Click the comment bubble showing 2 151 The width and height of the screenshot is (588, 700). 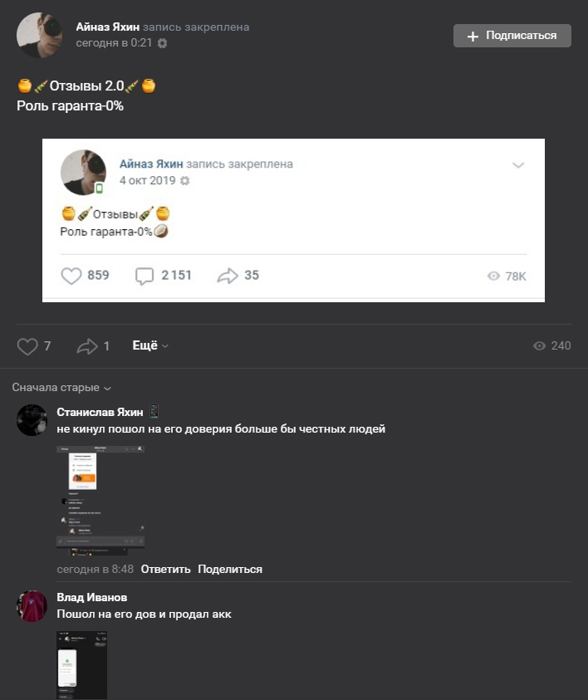click(145, 276)
